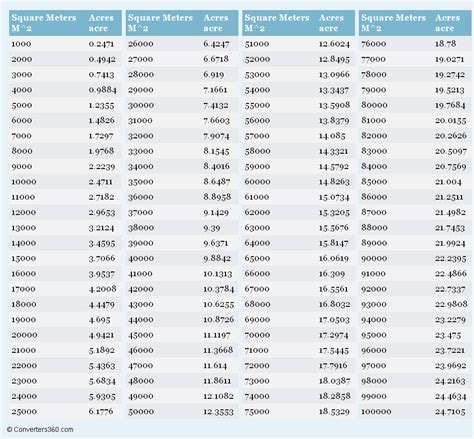Select the 6.919 acres value
The width and height of the screenshot is (474, 439).
coord(214,74)
